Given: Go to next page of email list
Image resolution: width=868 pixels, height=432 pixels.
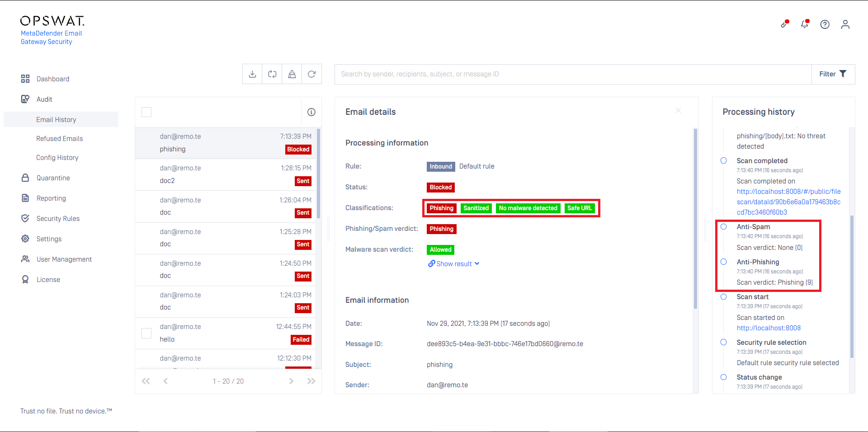Looking at the screenshot, I should point(291,381).
